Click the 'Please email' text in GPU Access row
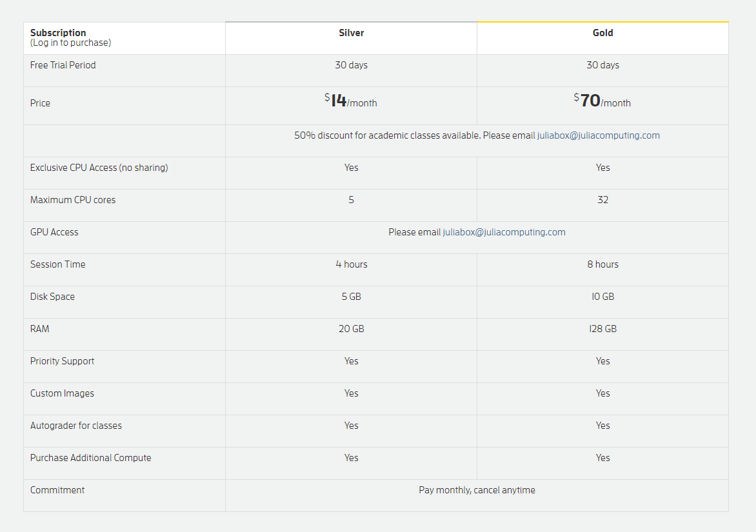This screenshot has height=532, width=756. tap(415, 232)
